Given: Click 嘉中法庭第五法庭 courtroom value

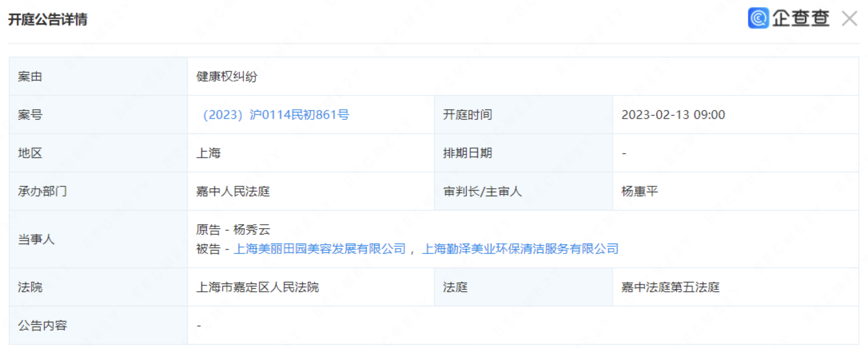Looking at the screenshot, I should [x=670, y=287].
